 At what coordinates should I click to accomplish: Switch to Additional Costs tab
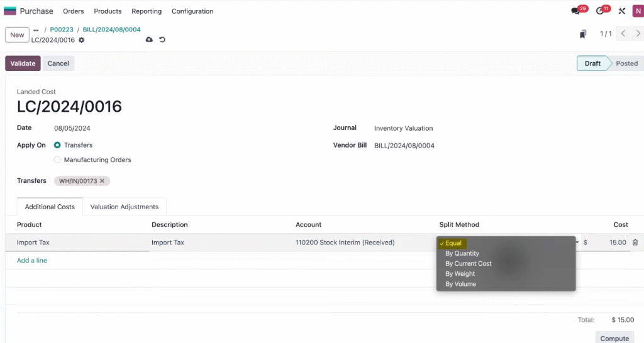pos(50,207)
